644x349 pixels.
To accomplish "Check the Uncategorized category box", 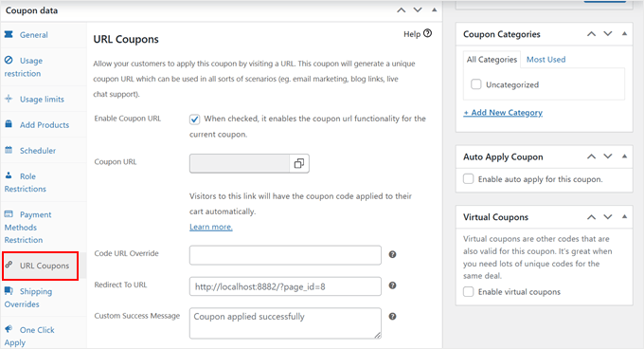I will (476, 84).
